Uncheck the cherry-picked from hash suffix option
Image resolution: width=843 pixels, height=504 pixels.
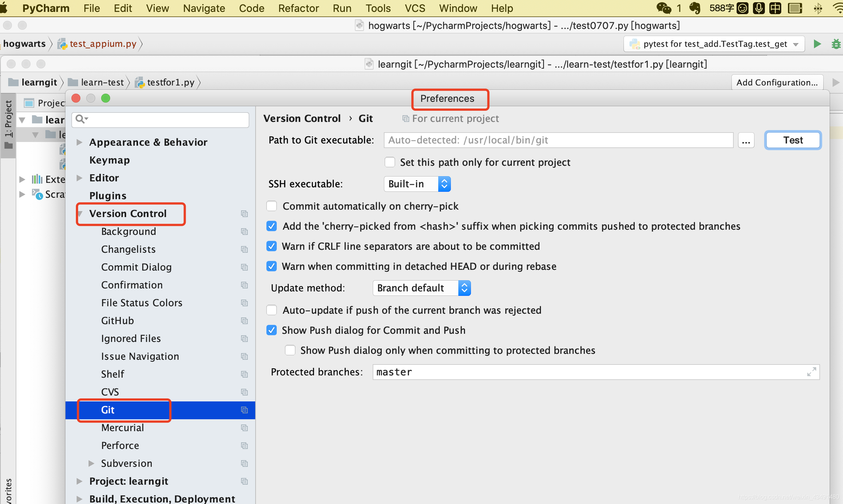272,226
